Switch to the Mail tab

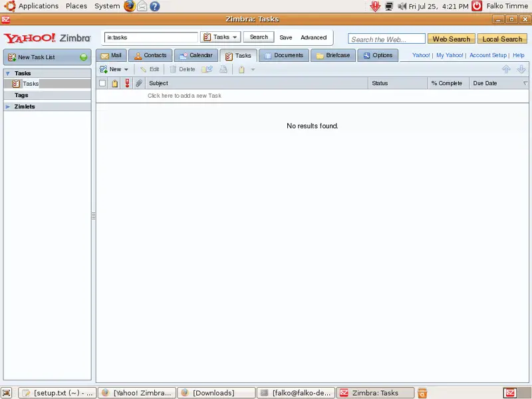tap(111, 55)
